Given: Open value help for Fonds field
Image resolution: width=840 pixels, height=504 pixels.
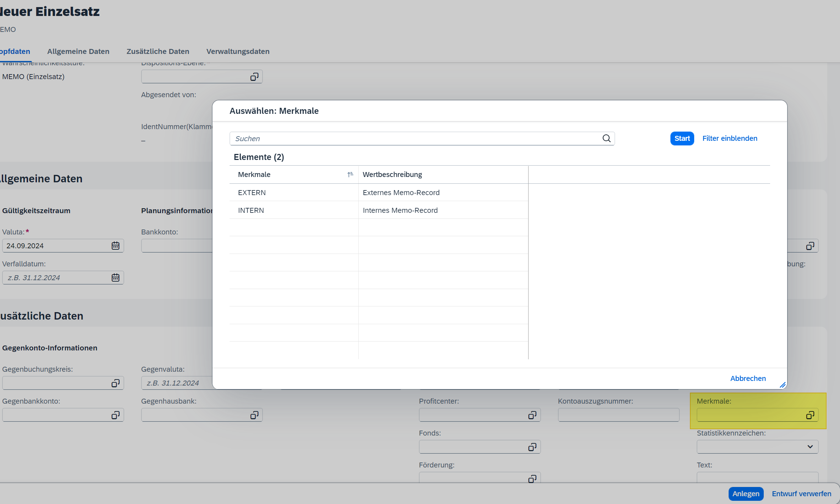Looking at the screenshot, I should tap(532, 447).
